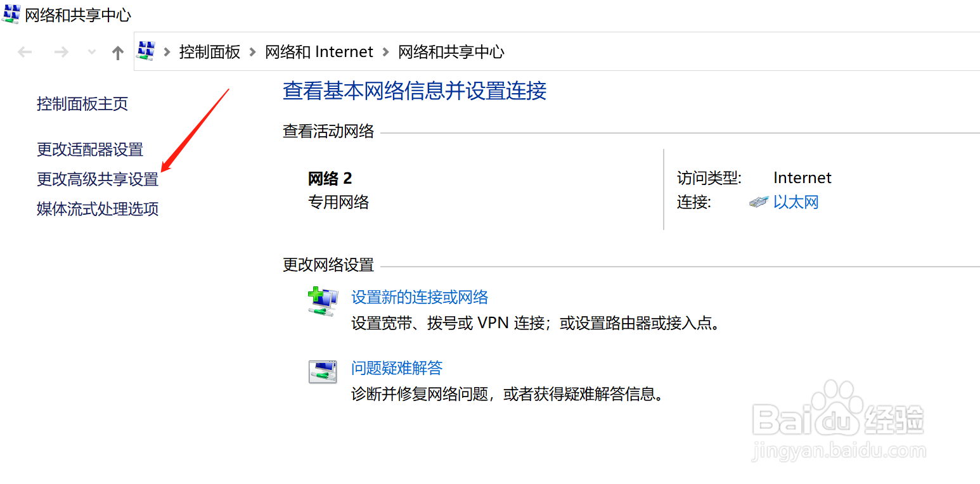The image size is (980, 484).
Task: Open 媒体流式处理选项 link
Action: click(98, 209)
